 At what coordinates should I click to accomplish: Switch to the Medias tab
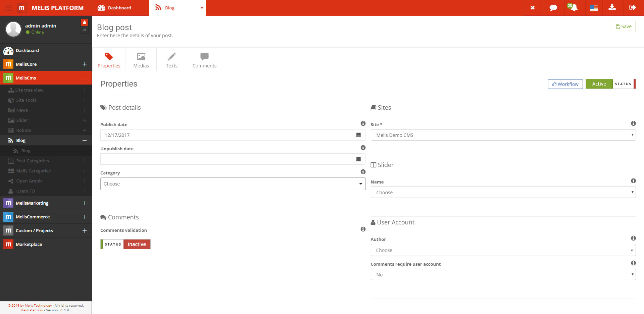pyautogui.click(x=141, y=60)
